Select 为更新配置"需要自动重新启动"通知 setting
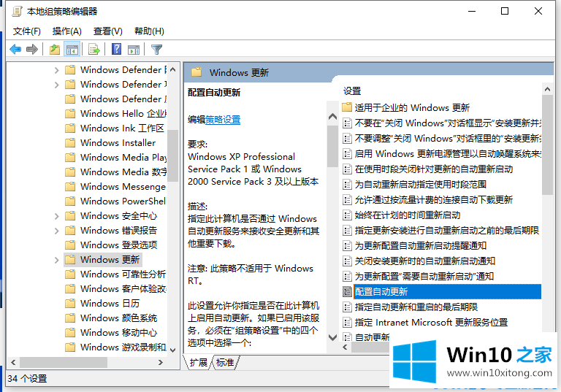 424,277
